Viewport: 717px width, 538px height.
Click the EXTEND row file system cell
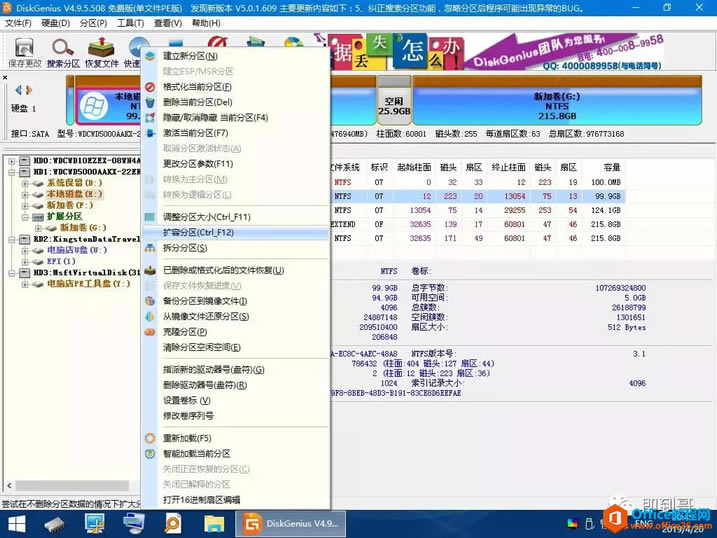[343, 224]
